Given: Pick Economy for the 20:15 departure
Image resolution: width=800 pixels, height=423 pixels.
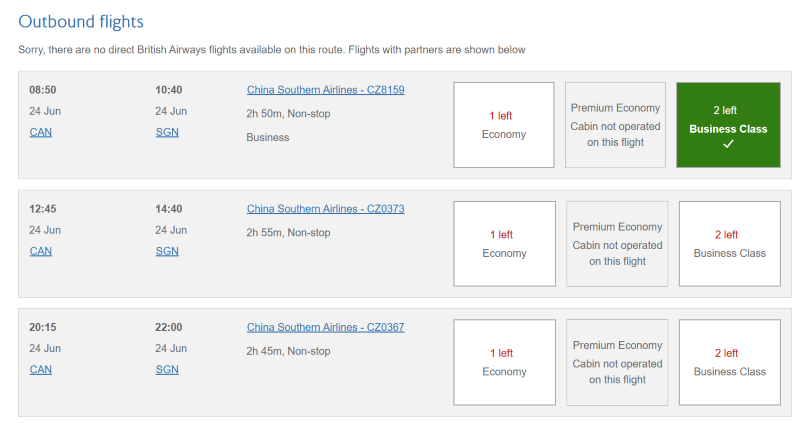Looking at the screenshot, I should [504, 362].
